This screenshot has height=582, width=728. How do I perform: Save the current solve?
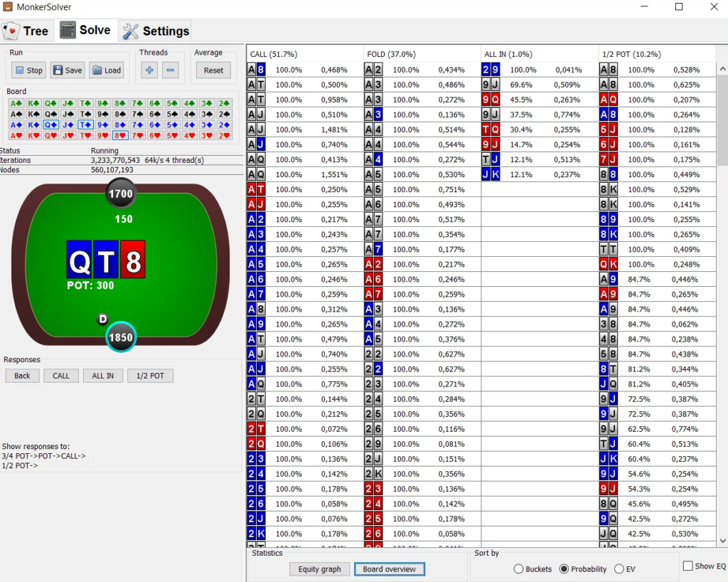click(68, 70)
